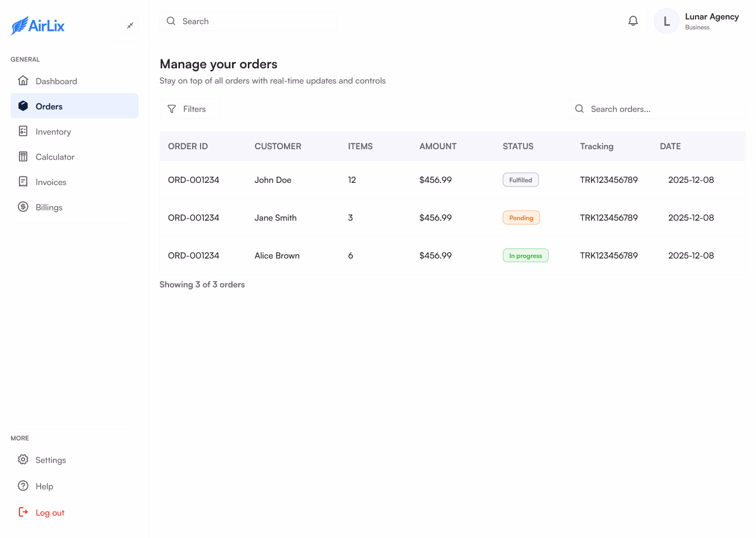Screen dimensions: 756x538
Task: Click the Orders cube icon
Action: (x=23, y=106)
